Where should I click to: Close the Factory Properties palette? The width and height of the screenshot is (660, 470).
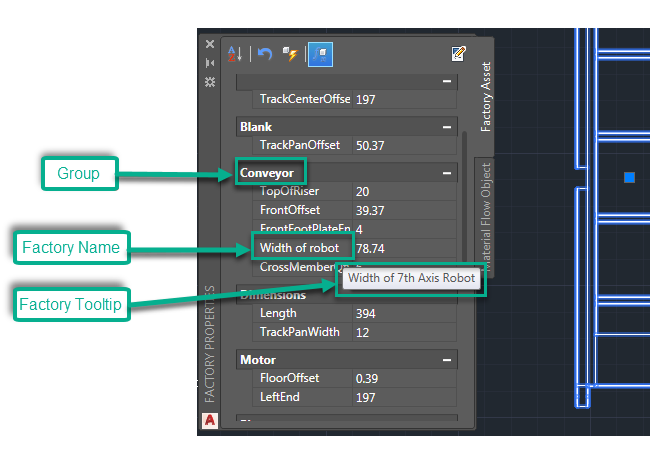pos(210,44)
